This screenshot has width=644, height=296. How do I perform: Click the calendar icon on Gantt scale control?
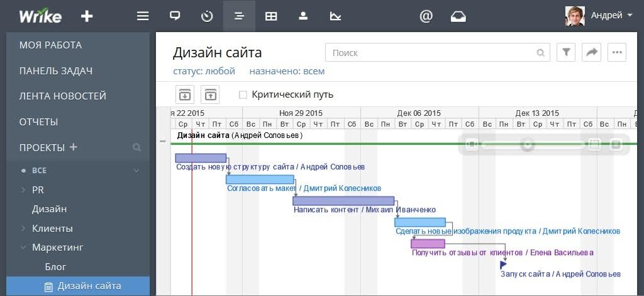point(594,144)
